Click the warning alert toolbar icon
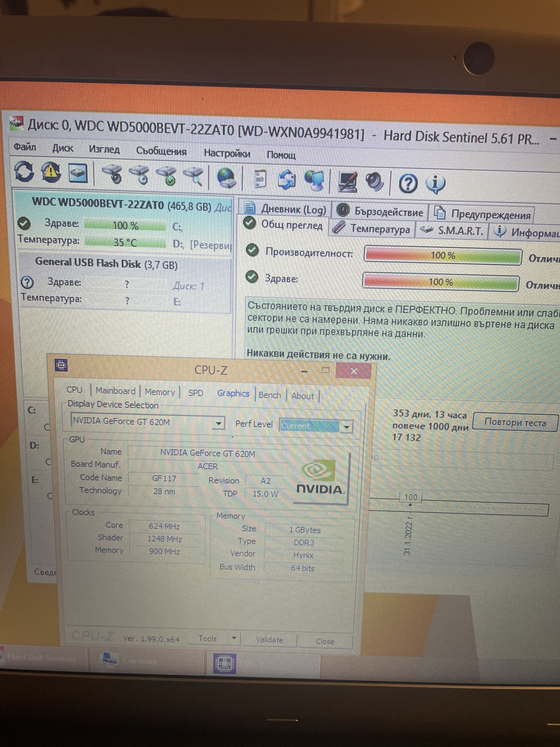 pyautogui.click(x=51, y=172)
